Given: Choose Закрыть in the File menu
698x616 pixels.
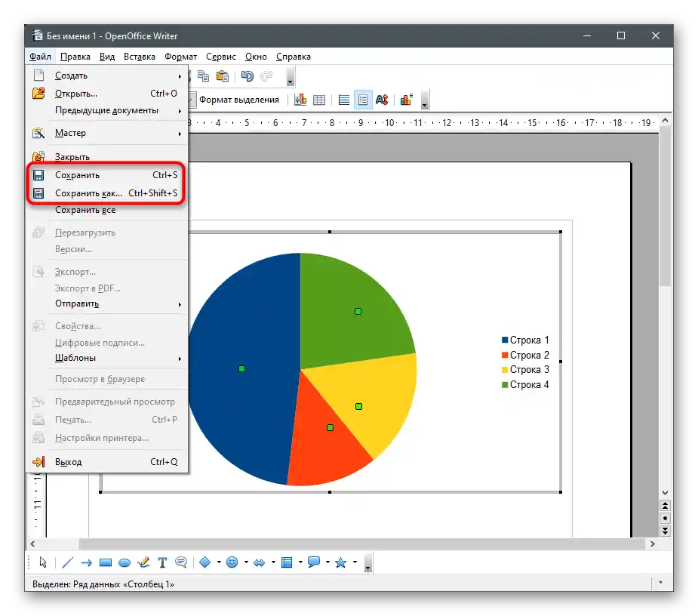Looking at the screenshot, I should click(x=107, y=157).
